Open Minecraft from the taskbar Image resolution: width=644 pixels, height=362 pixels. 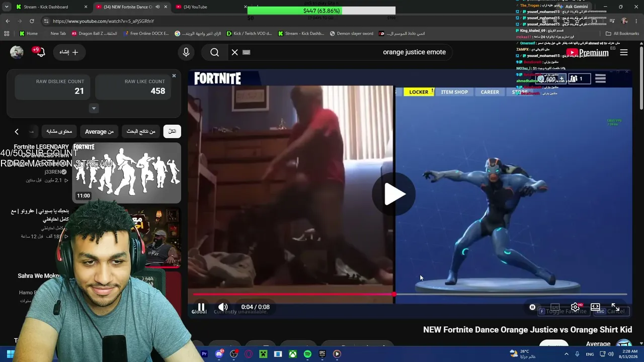(263, 354)
